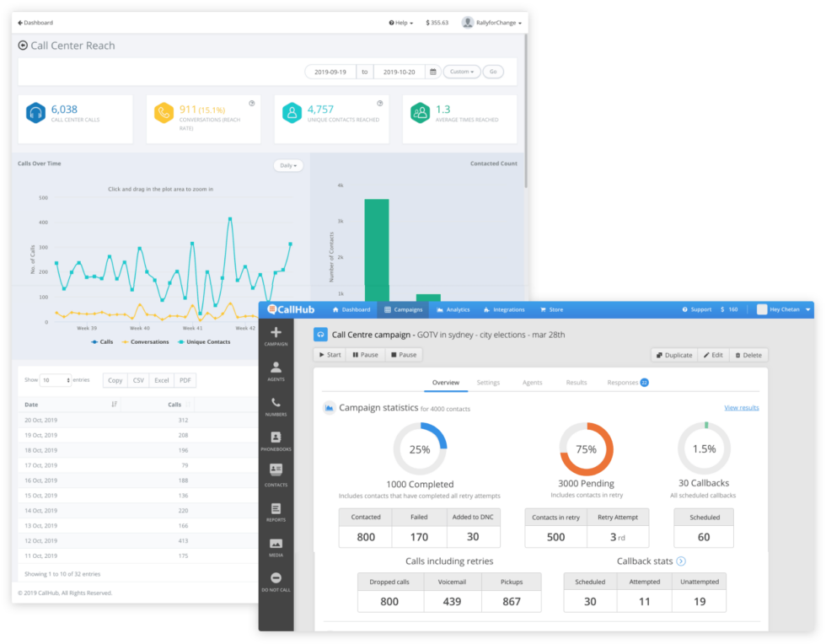Switch to the Responses tab
Image resolution: width=826 pixels, height=644 pixels.
pos(622,382)
